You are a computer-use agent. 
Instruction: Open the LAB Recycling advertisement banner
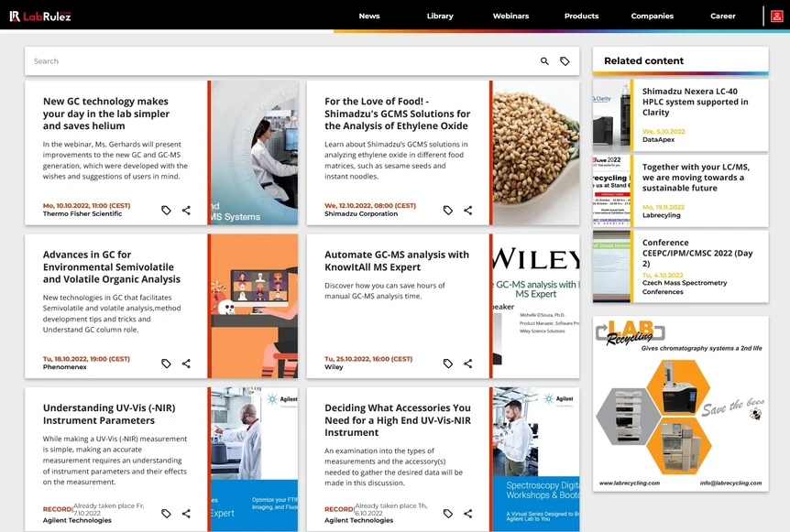[x=681, y=404]
